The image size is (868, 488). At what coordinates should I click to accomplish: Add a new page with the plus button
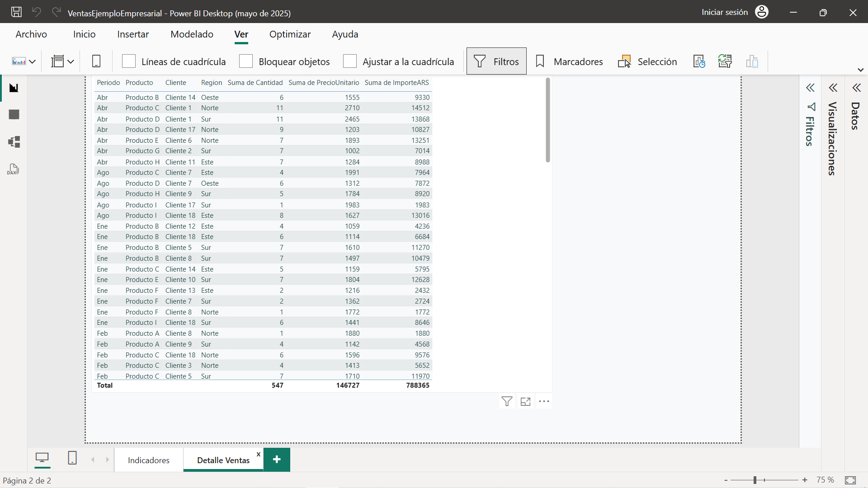tap(277, 460)
